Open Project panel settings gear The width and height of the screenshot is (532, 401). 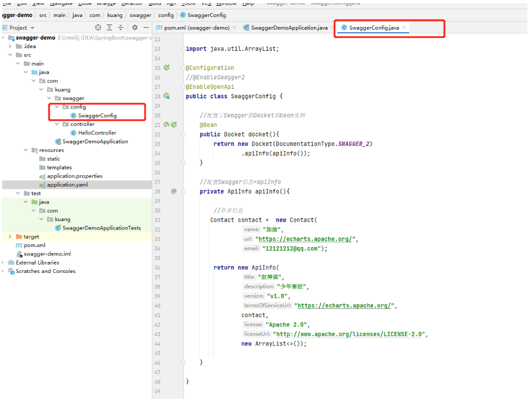pos(135,28)
